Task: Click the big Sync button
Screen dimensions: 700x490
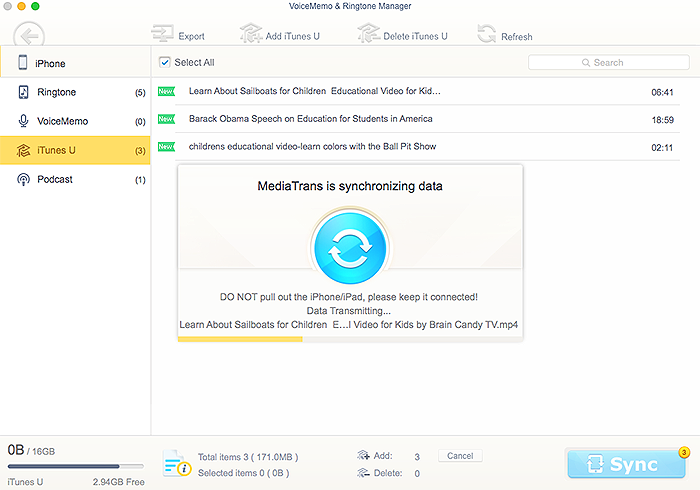Action: pyautogui.click(x=626, y=464)
